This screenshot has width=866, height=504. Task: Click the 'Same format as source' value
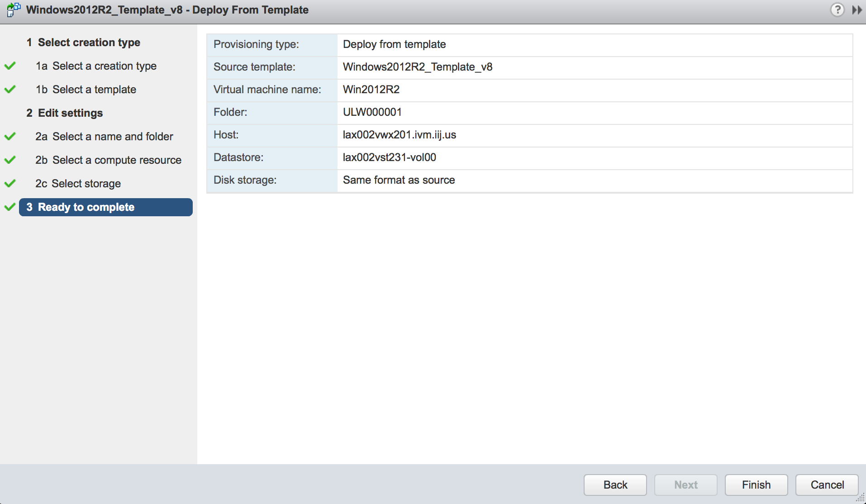click(x=399, y=180)
